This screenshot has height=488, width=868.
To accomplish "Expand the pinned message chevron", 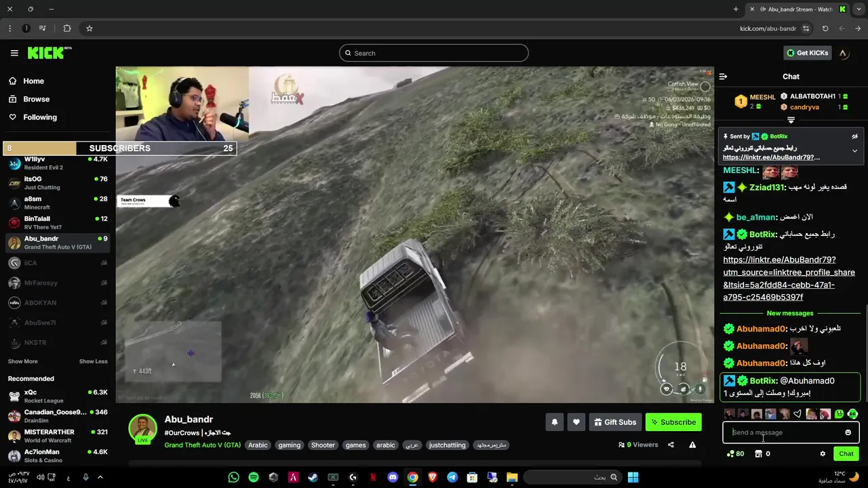I will click(x=854, y=151).
